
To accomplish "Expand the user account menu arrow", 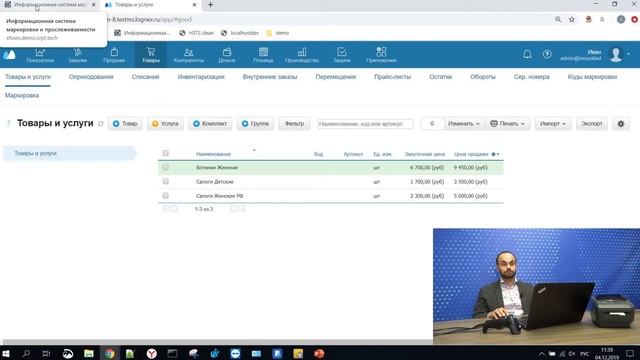I will tap(628, 54).
